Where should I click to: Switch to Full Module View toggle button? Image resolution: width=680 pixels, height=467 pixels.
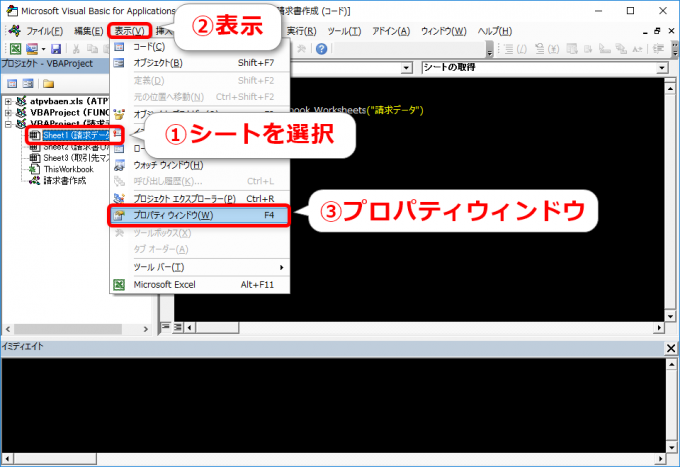pyautogui.click(x=178, y=327)
